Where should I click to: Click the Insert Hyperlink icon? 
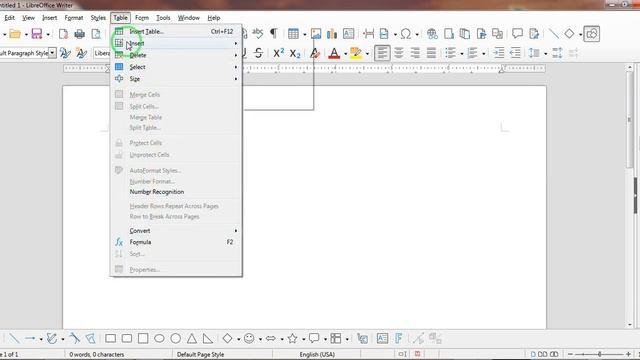tap(432, 34)
